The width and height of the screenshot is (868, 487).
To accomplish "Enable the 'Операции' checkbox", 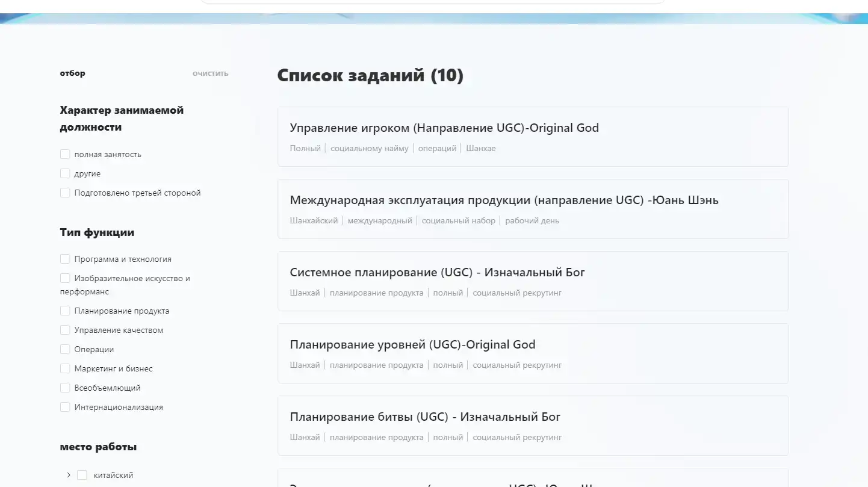I will pyautogui.click(x=65, y=350).
